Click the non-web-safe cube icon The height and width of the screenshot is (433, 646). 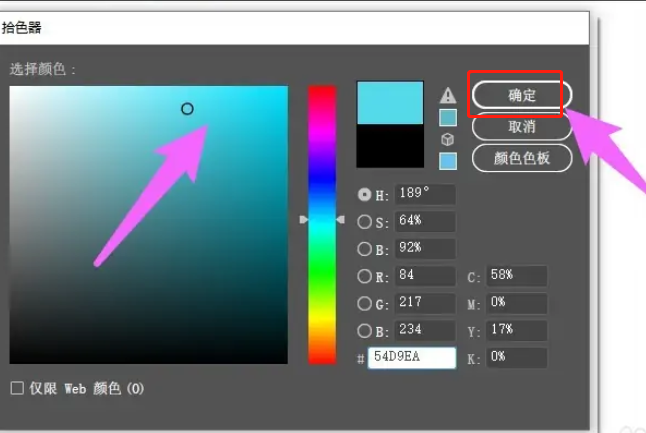tap(448, 140)
